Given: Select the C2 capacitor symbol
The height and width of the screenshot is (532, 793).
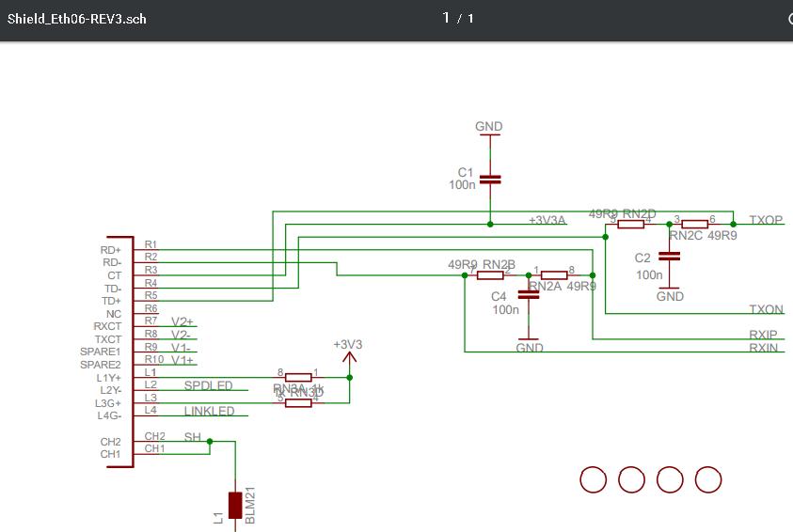Looking at the screenshot, I should (x=669, y=257).
